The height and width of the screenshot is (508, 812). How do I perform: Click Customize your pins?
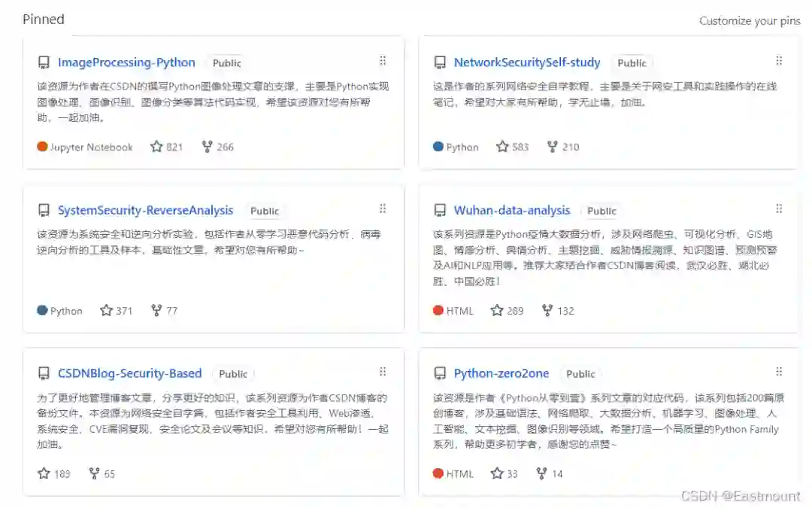tap(750, 21)
